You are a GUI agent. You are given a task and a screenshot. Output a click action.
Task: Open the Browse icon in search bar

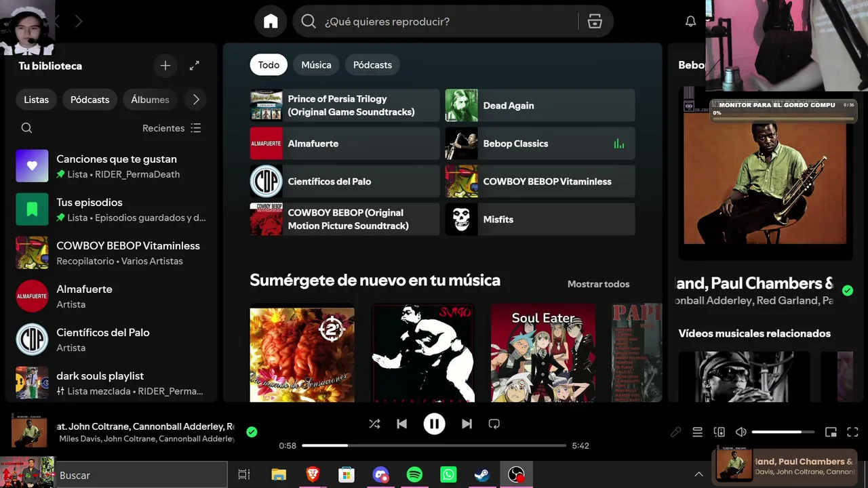595,22
